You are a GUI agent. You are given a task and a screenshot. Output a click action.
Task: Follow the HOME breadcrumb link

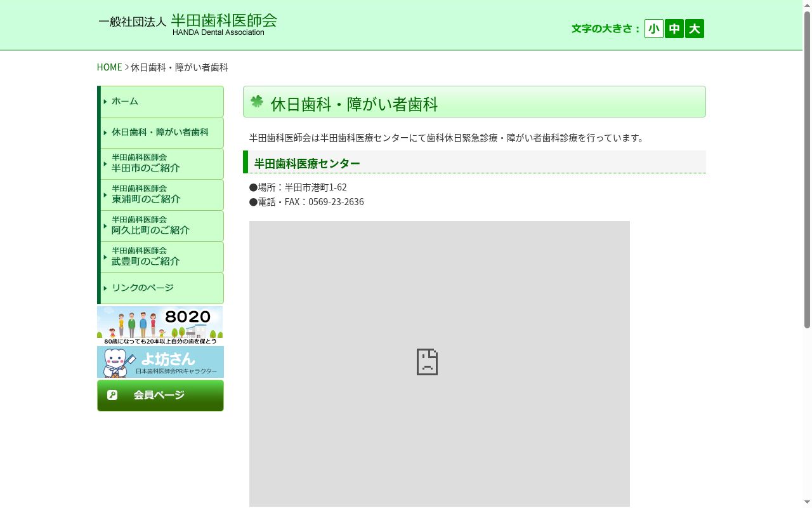click(x=109, y=67)
